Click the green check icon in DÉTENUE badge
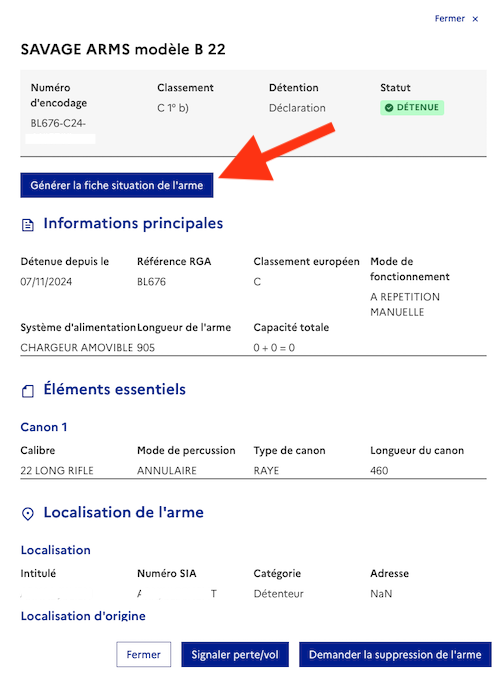This screenshot has height=676, width=500. click(389, 107)
